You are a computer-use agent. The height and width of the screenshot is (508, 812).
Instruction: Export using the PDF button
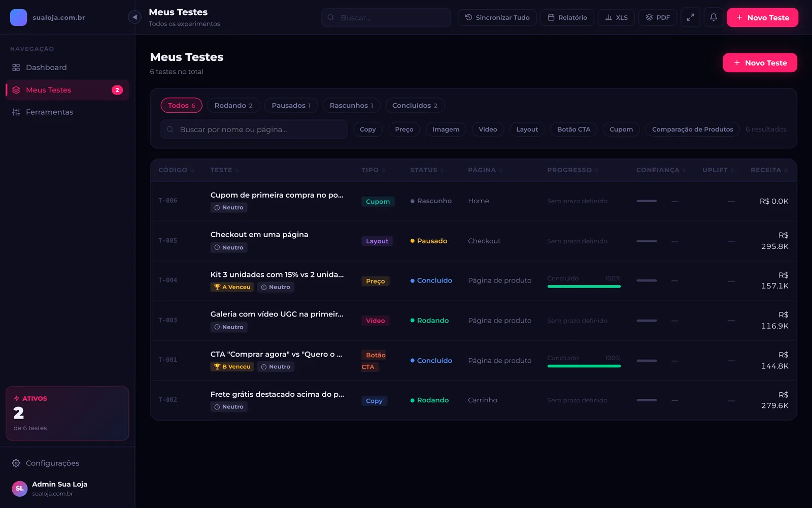click(658, 17)
